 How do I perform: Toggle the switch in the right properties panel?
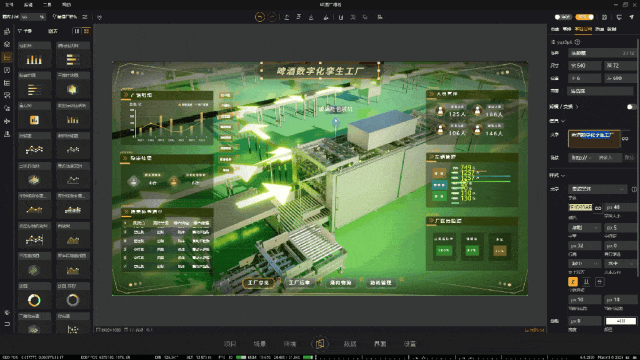click(631, 107)
